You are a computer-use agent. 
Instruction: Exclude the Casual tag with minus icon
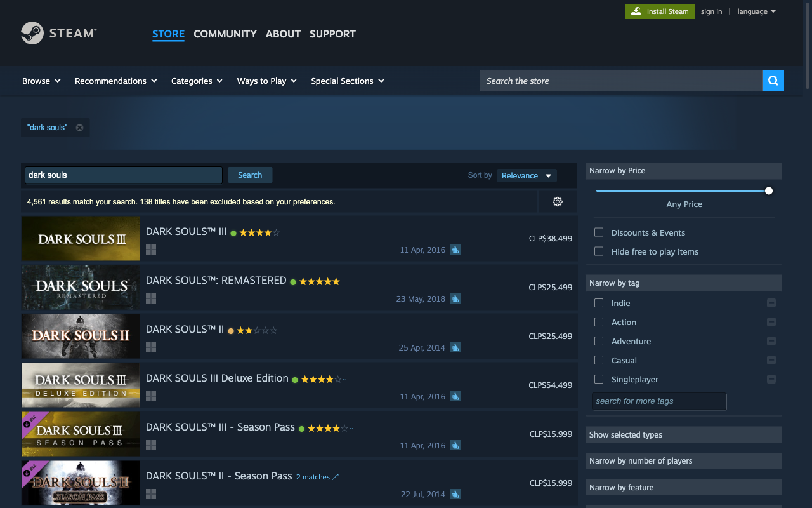tap(771, 360)
